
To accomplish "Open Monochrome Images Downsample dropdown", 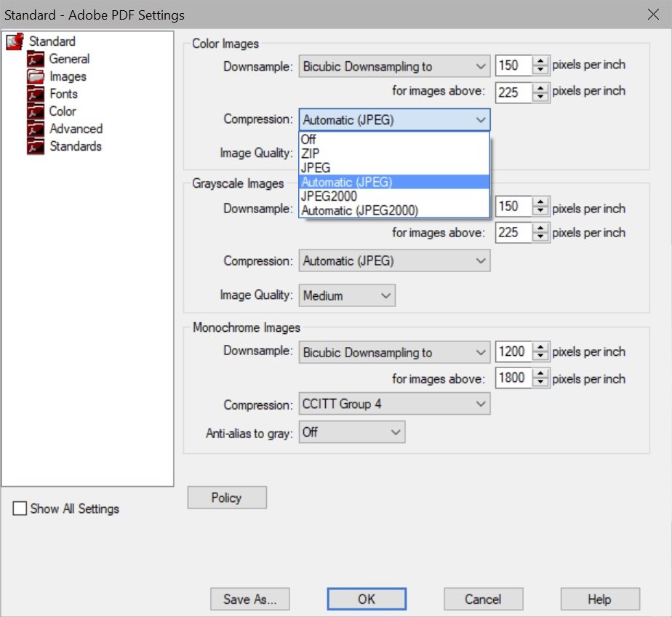I will [x=394, y=352].
